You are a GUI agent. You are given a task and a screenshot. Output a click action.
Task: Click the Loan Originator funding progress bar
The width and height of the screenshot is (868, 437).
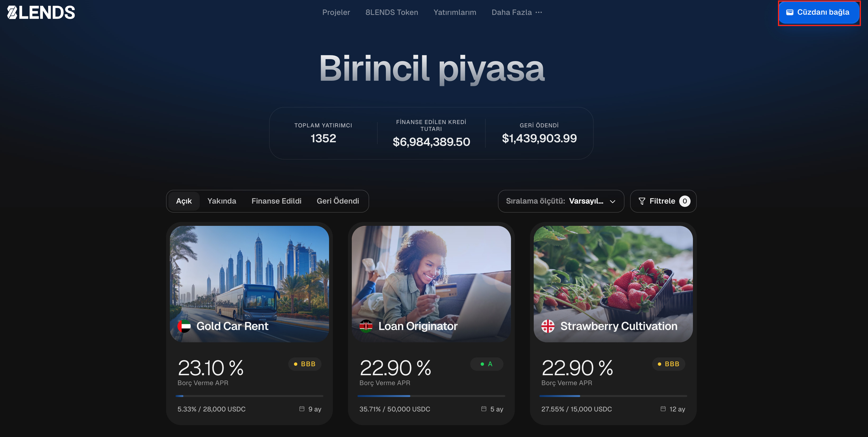click(x=431, y=396)
